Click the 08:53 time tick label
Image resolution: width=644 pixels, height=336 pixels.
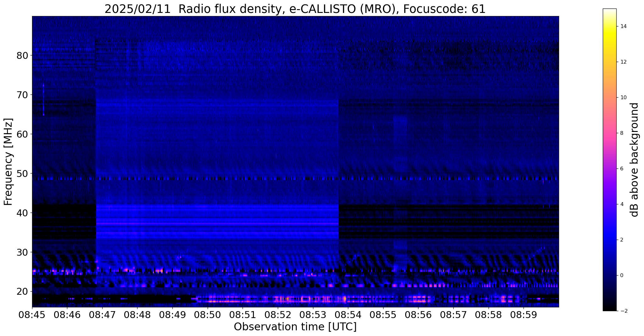point(313,315)
